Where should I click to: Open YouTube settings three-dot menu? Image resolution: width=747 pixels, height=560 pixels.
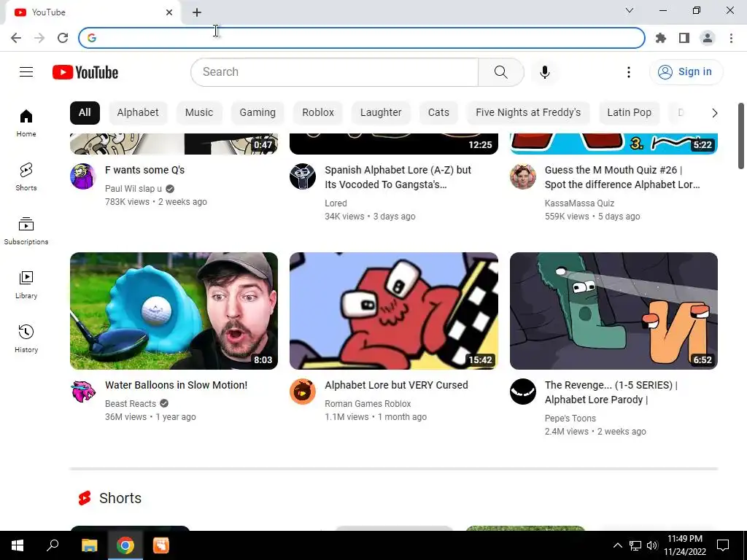coord(628,72)
